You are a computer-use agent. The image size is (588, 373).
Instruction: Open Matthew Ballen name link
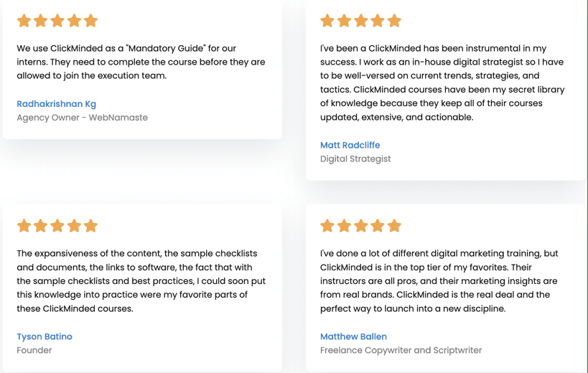point(353,336)
